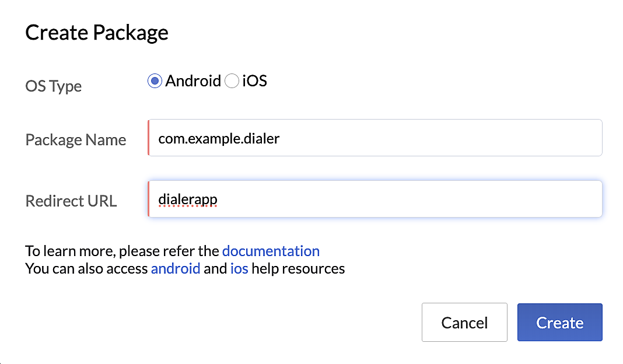The height and width of the screenshot is (364, 623).
Task: Click the Package Name field label
Action: (x=76, y=140)
